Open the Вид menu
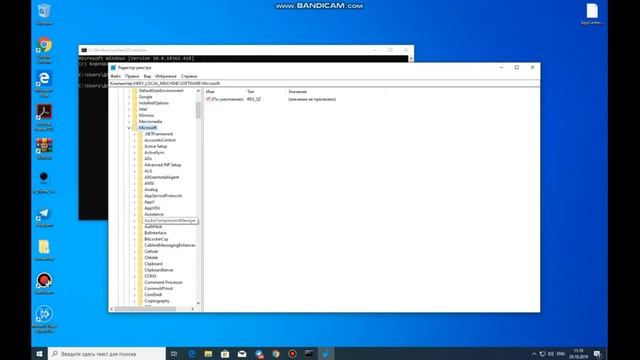This screenshot has height=360, width=640. (x=147, y=76)
